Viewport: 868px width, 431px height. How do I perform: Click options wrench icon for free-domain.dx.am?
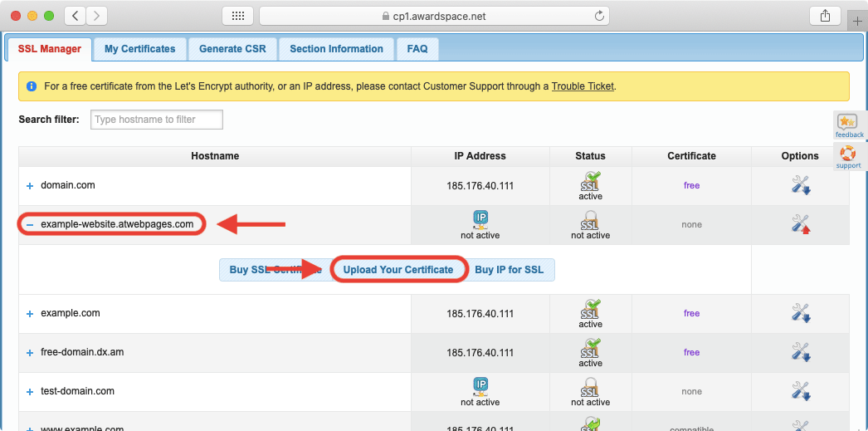(800, 352)
